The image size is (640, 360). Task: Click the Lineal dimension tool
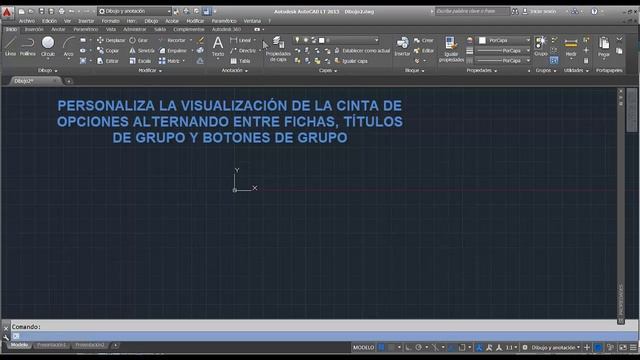241,40
